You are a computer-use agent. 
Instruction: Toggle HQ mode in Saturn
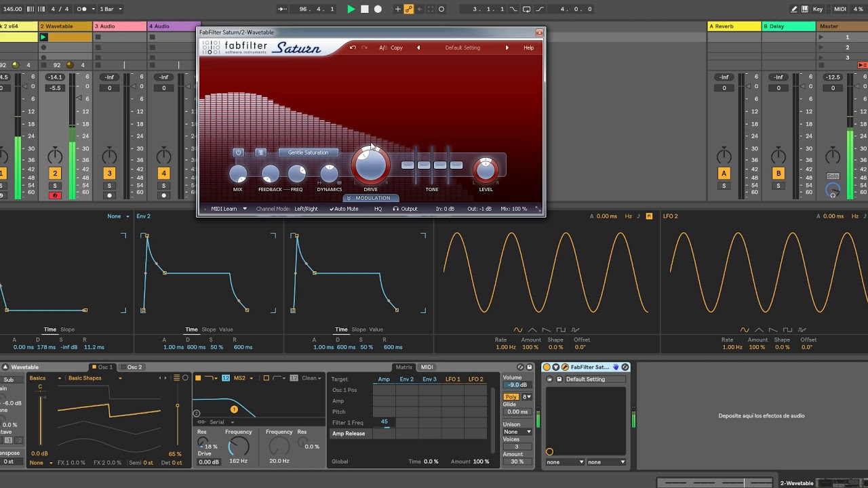point(378,209)
